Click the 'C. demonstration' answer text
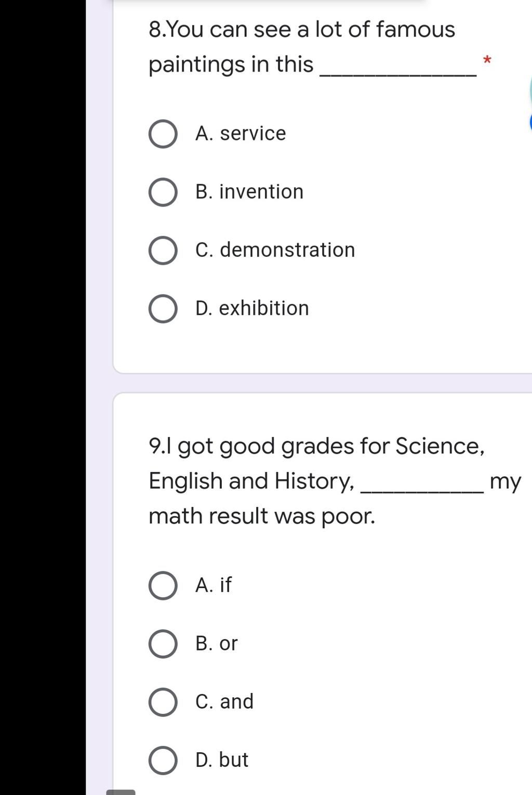 coord(275,250)
